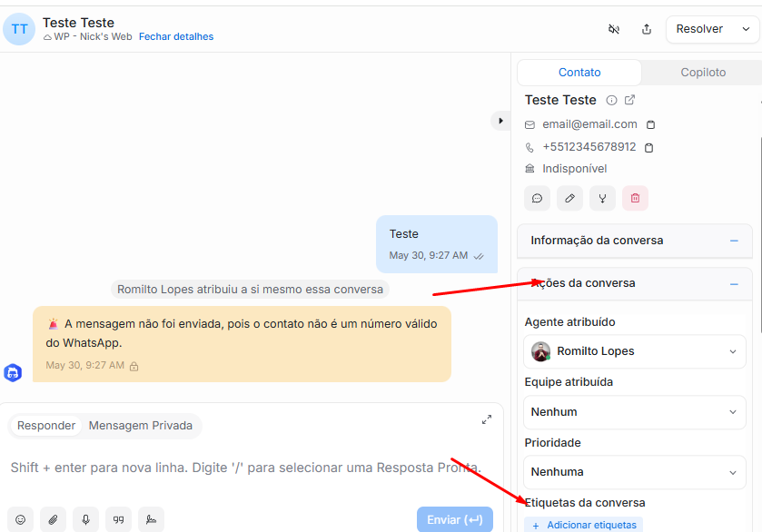Mute this conversation with the speaker icon
762x532 pixels.
[x=614, y=29]
